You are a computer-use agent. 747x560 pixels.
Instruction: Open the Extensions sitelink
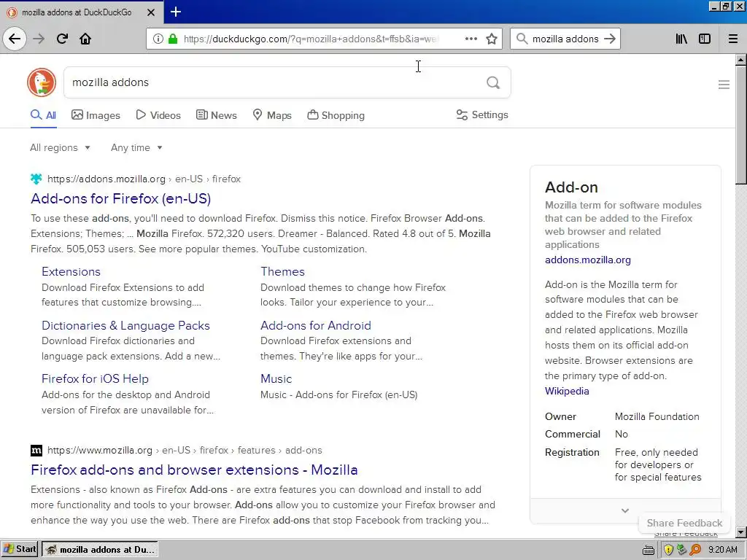[x=71, y=271]
